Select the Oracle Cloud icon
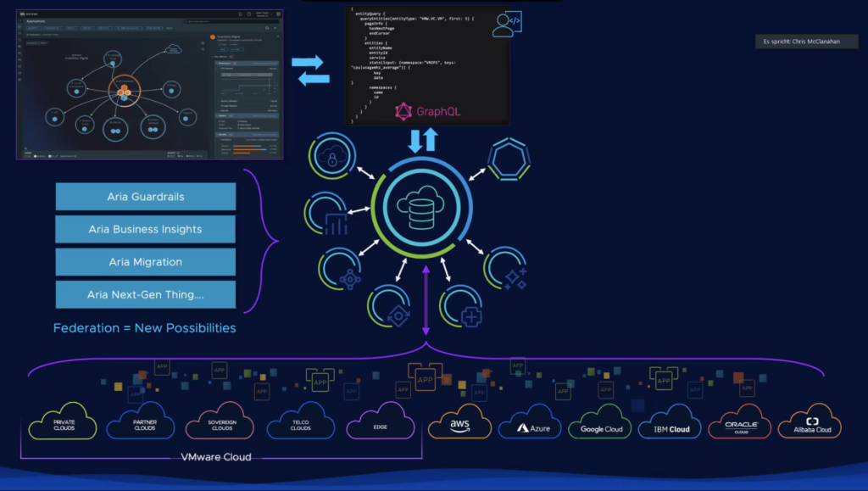This screenshot has width=868, height=491. 740,425
